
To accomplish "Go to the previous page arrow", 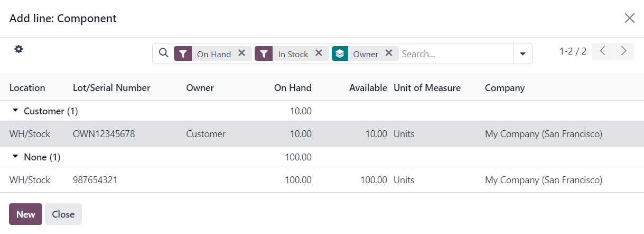I will pos(602,51).
